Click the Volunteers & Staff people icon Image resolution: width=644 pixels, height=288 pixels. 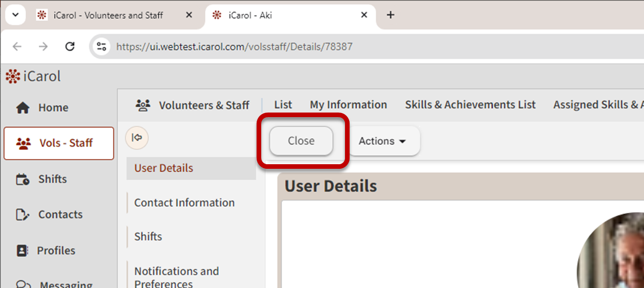pyautogui.click(x=143, y=105)
